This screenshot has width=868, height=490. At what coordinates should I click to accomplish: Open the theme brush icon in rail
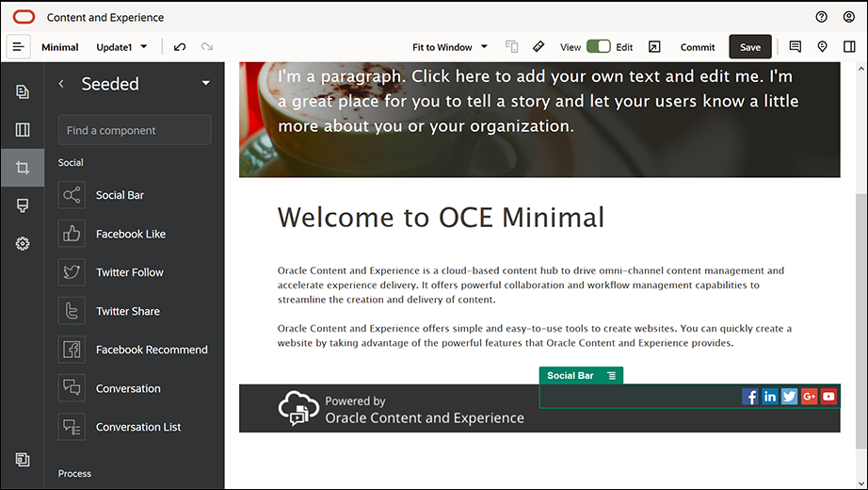click(x=23, y=205)
